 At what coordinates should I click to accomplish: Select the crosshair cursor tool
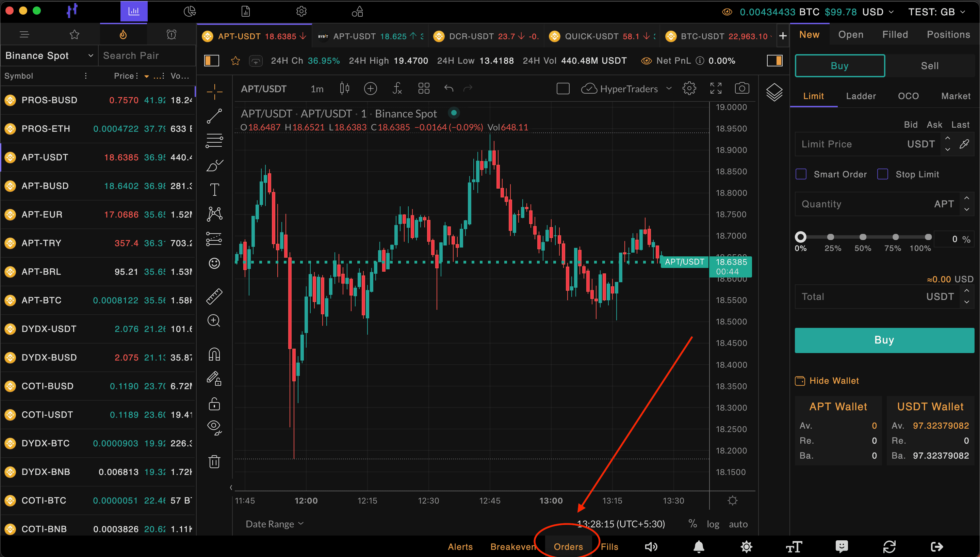(x=214, y=92)
